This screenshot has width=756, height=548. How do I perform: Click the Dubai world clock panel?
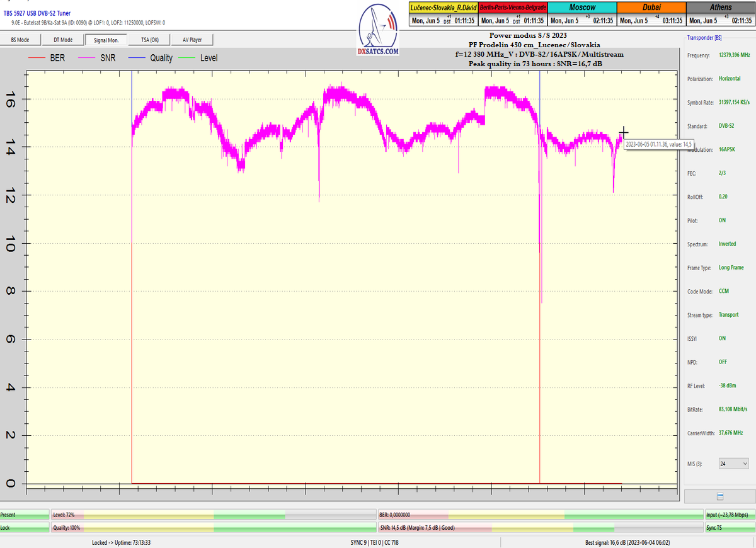pyautogui.click(x=650, y=14)
